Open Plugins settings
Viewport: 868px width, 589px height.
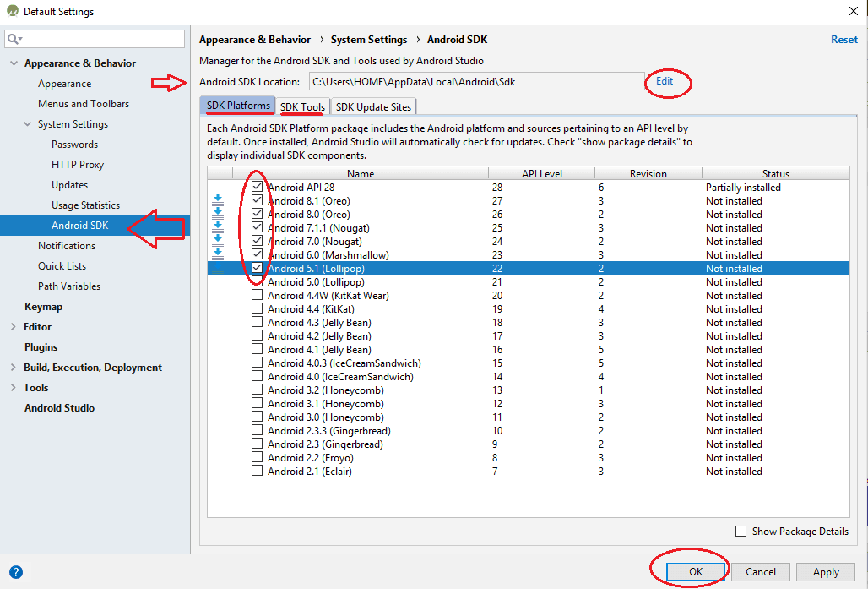tap(41, 346)
